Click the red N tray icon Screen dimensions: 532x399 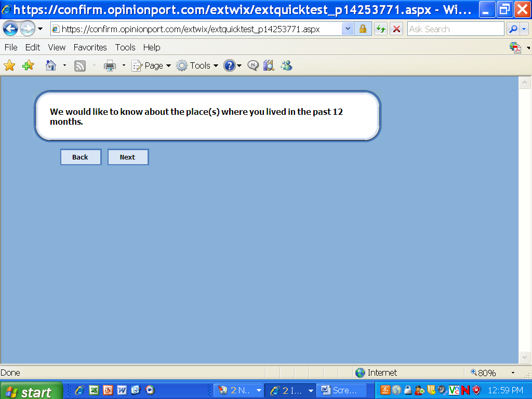[x=465, y=390]
